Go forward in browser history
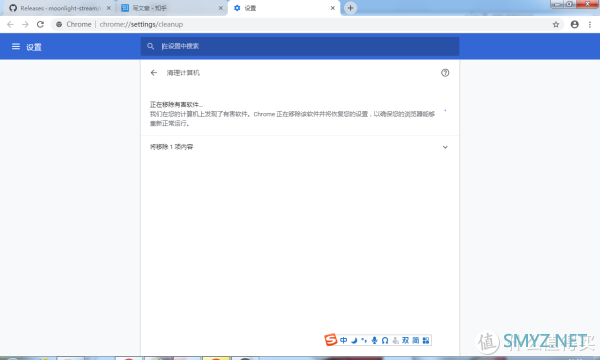 click(x=25, y=24)
